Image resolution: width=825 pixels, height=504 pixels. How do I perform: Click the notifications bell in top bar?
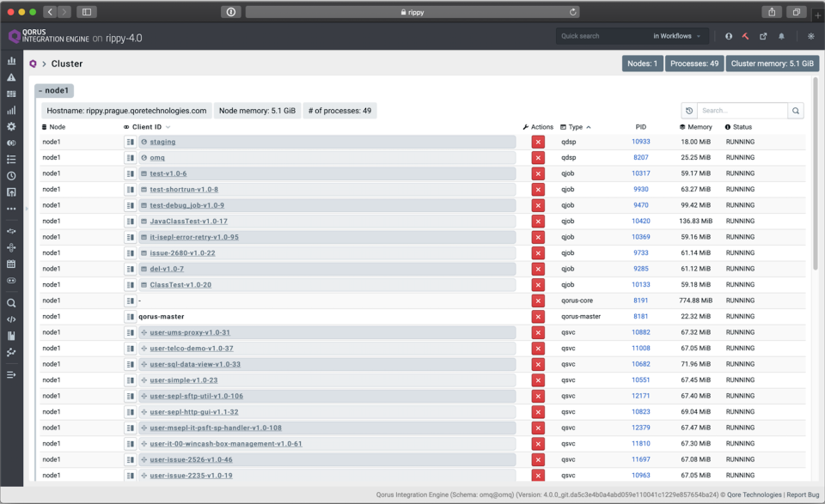(781, 36)
